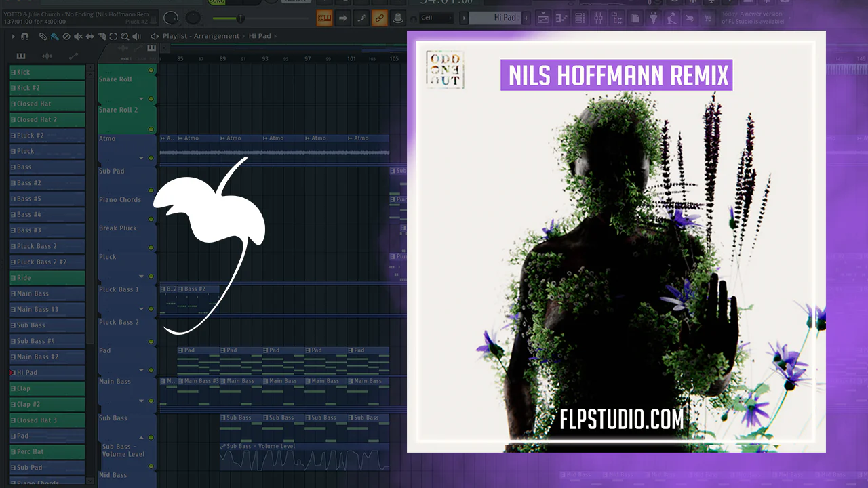Add a new pattern with plus button
The image size is (868, 488).
527,18
